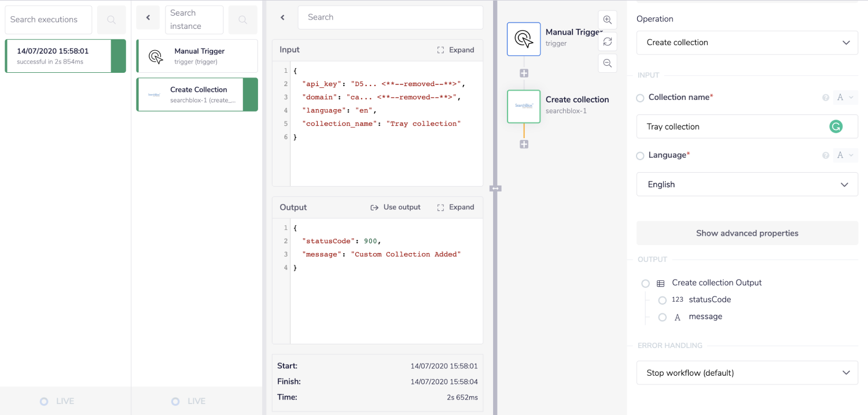Click the plus icon below Create collection node
This screenshot has height=415, width=868.
[x=524, y=144]
